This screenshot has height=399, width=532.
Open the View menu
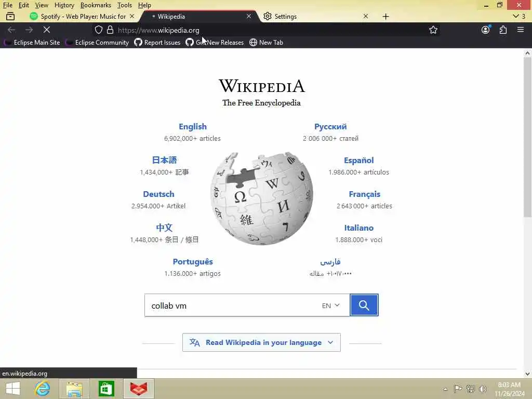pyautogui.click(x=42, y=5)
